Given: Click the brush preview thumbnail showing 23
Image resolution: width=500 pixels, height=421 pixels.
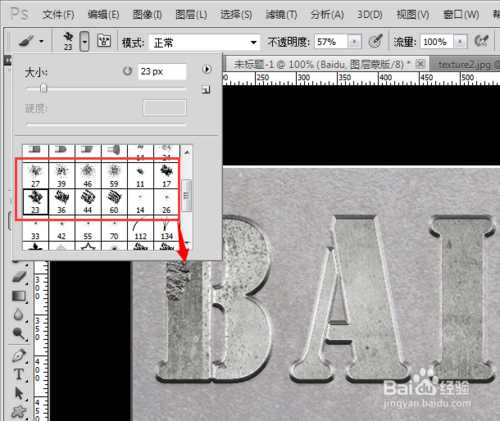Looking at the screenshot, I should click(68, 41).
